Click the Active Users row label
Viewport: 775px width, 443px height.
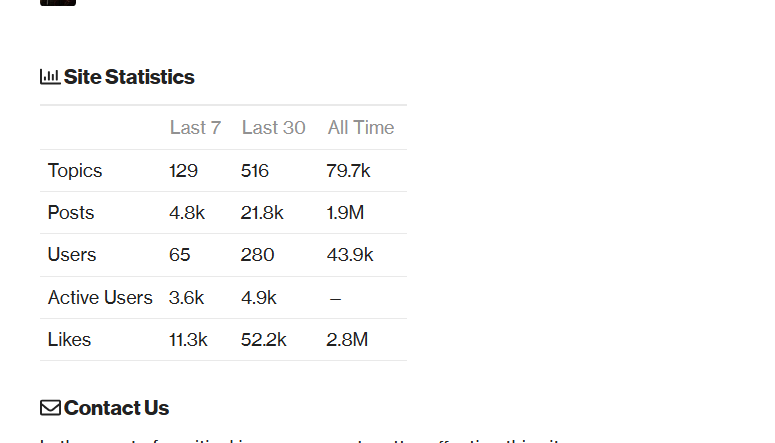[x=100, y=298]
